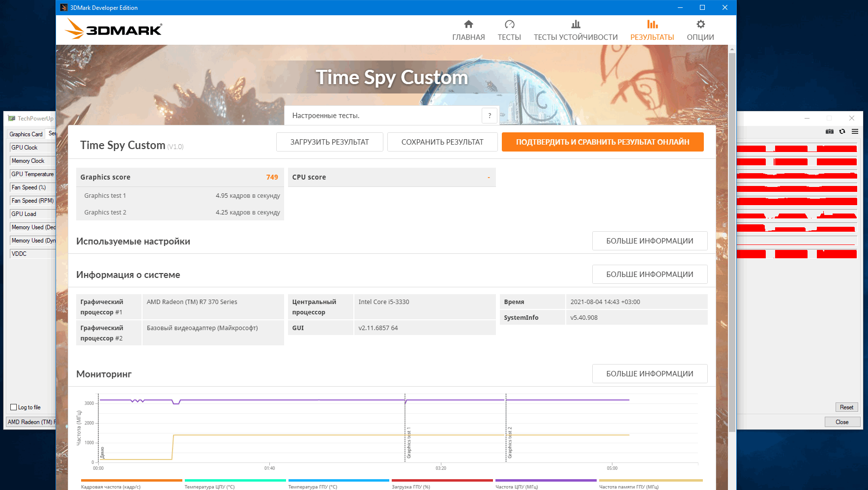Click GPU Clock sensor in GPU-Z

point(32,148)
